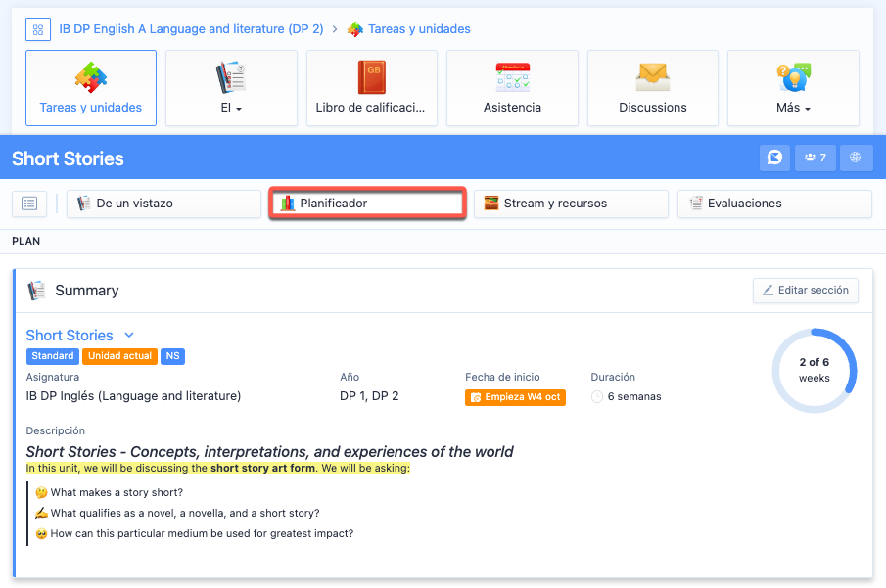Open the 7 members group button
This screenshot has height=588, width=886.
[815, 158]
